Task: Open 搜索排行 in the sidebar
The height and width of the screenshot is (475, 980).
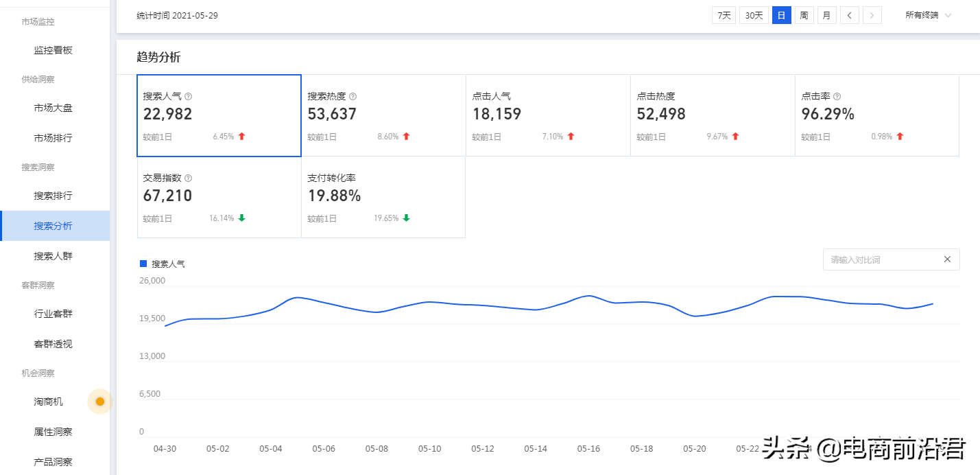Action: [53, 196]
